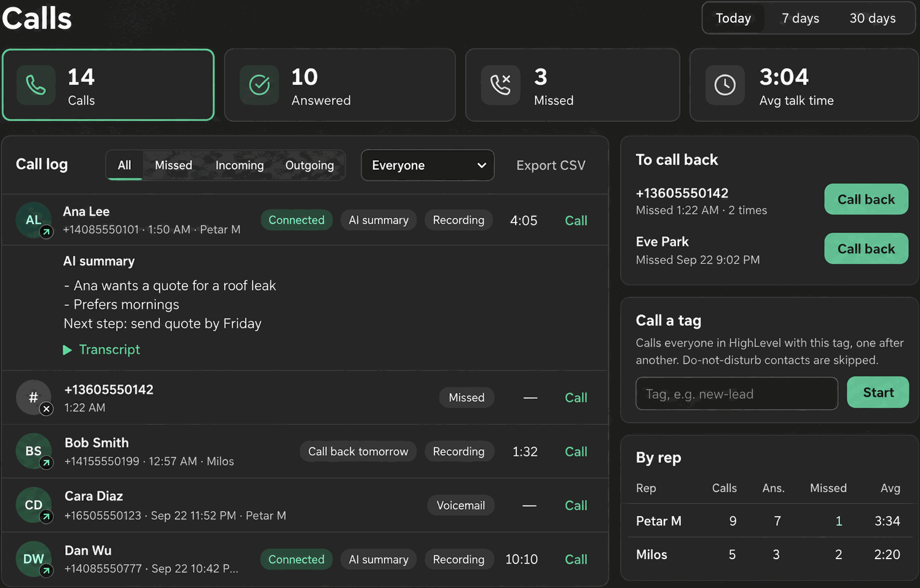
Task: Click the checkmark icon on Answered card
Action: [259, 85]
